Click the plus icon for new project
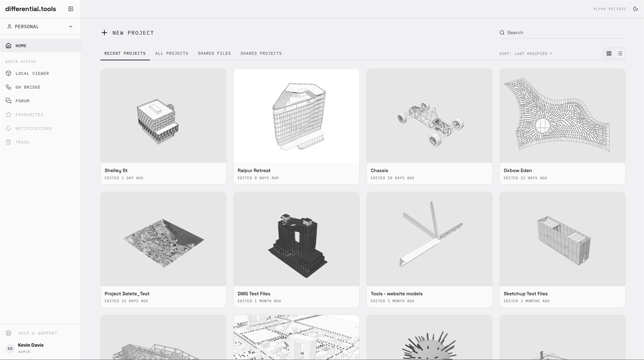Image resolution: width=644 pixels, height=360 pixels. coord(104,33)
